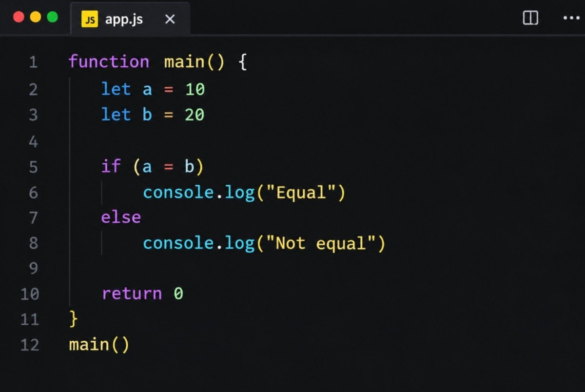Viewport: 585px width, 392px height.
Task: Click 'console' on the Not equal line
Action: coord(178,243)
